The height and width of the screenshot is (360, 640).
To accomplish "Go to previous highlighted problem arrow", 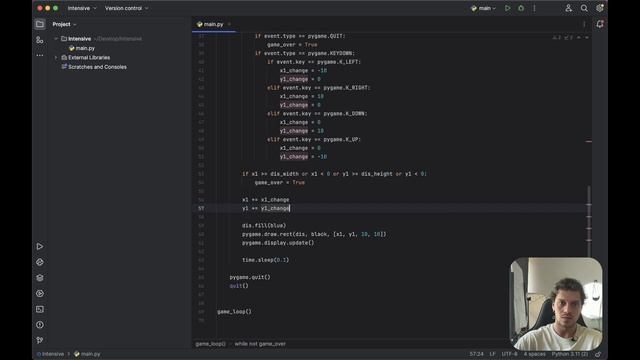I will click(x=579, y=38).
